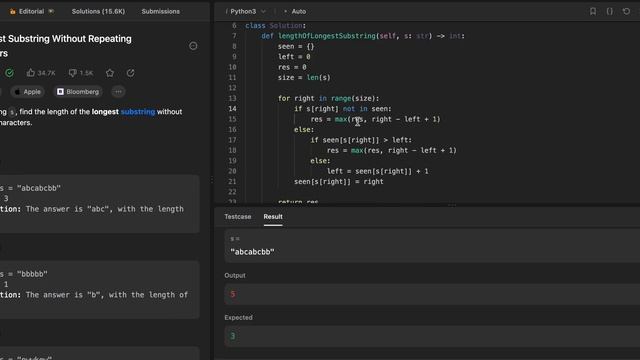The width and height of the screenshot is (640, 360).
Task: Click the circular icon right of the problem title
Action: pyautogui.click(x=193, y=46)
